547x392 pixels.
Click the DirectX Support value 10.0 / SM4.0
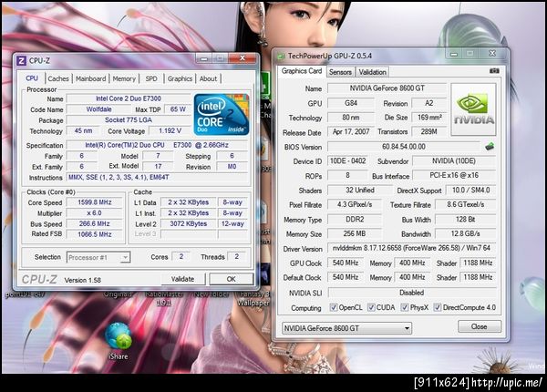point(471,190)
